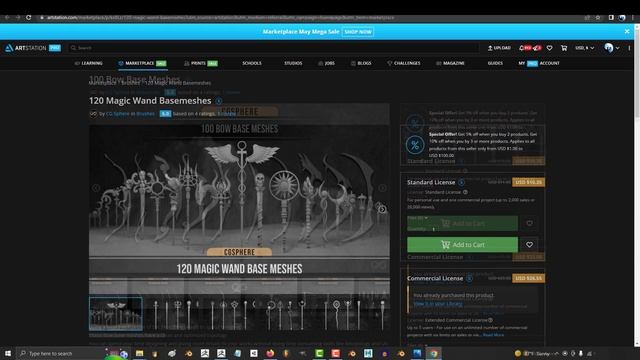The width and height of the screenshot is (640, 360).
Task: Add Standard License to wishlist heart button
Action: point(529,244)
